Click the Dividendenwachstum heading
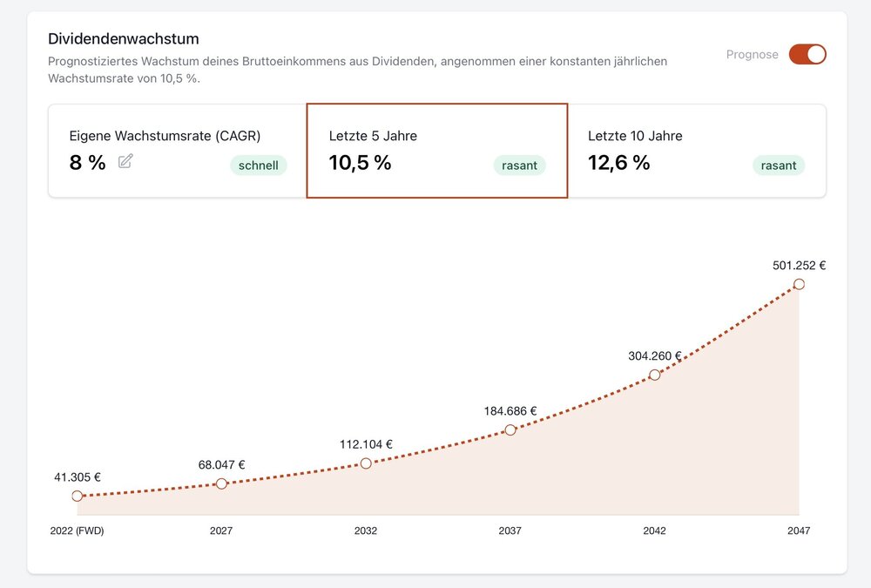 124,39
